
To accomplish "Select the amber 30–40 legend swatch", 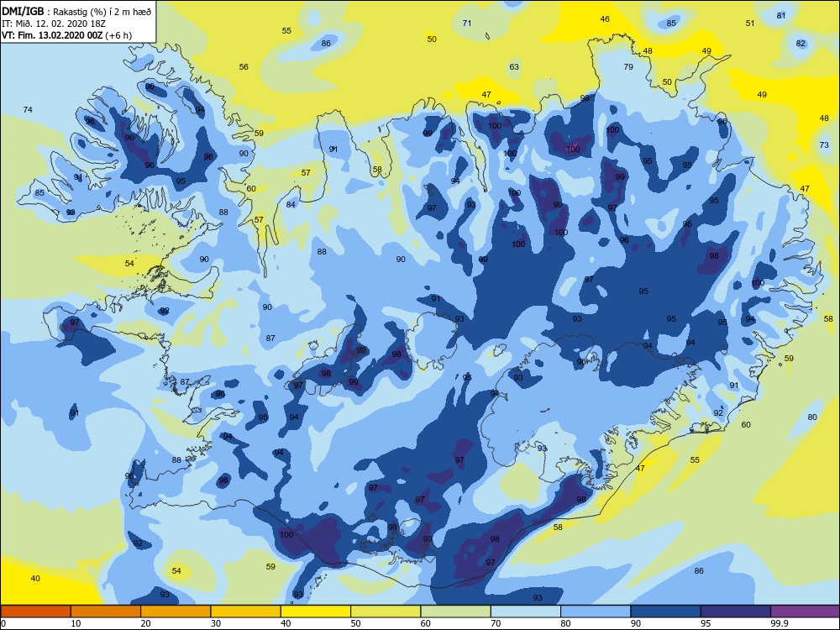I will tap(246, 612).
